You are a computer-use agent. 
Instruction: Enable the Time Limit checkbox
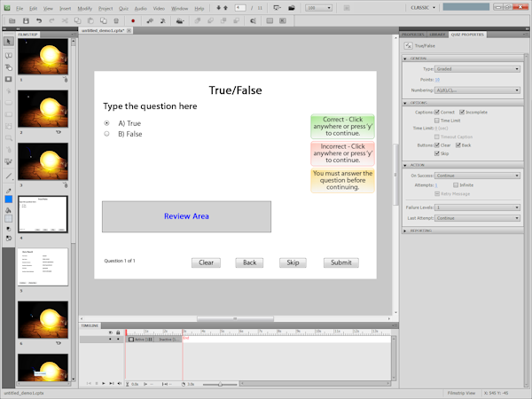click(437, 121)
